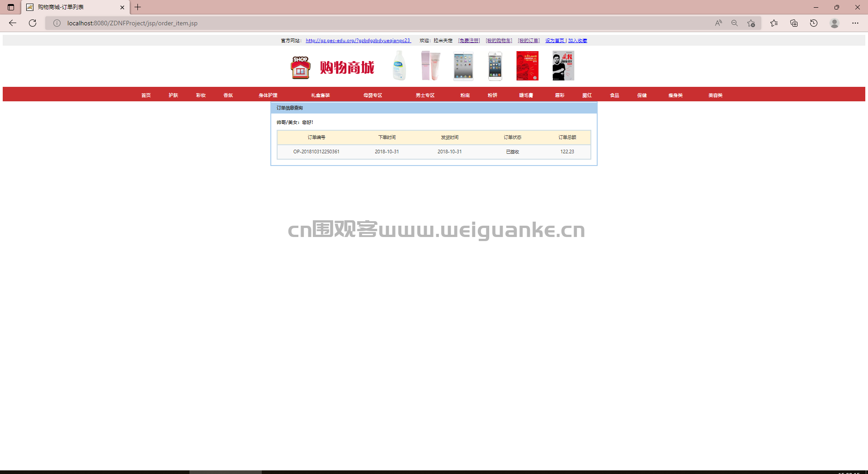The width and height of the screenshot is (868, 474).
Task: Open the browser profile avatar
Action: coord(835,23)
